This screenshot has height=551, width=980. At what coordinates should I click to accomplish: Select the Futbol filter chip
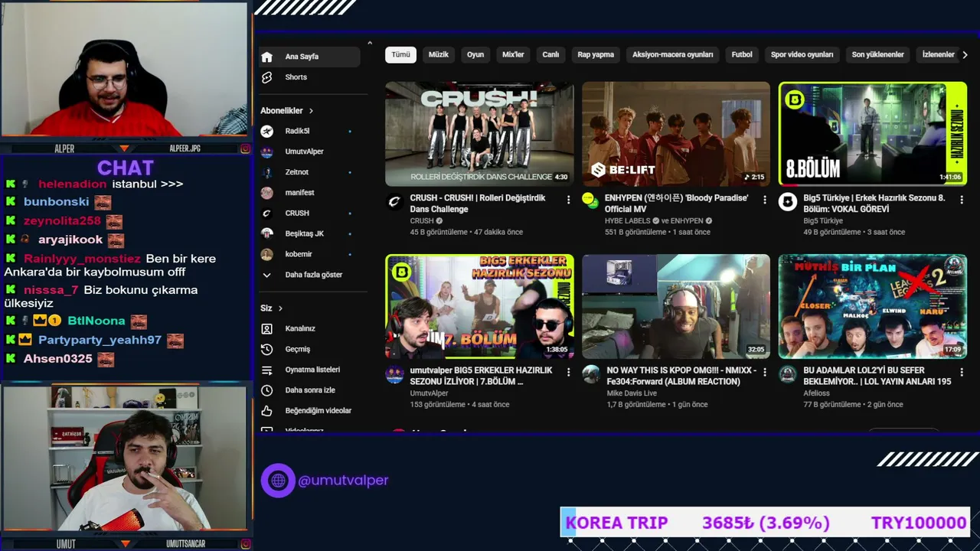tap(742, 54)
